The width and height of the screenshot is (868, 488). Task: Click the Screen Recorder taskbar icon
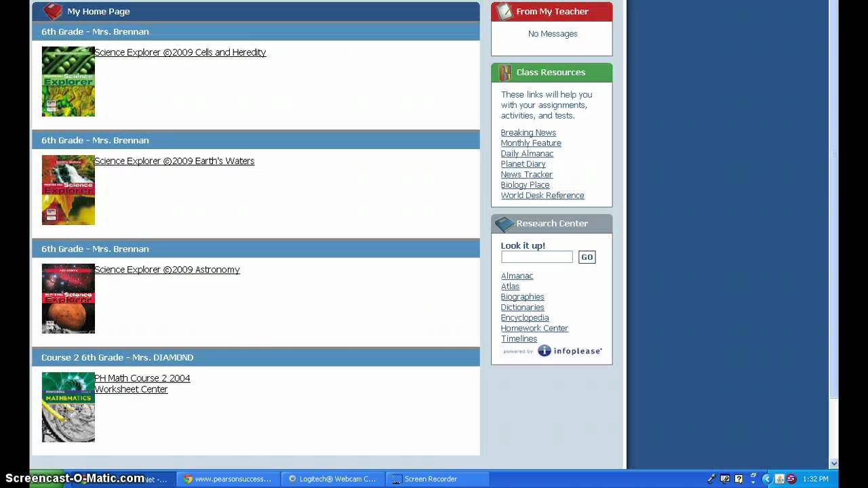click(397, 479)
